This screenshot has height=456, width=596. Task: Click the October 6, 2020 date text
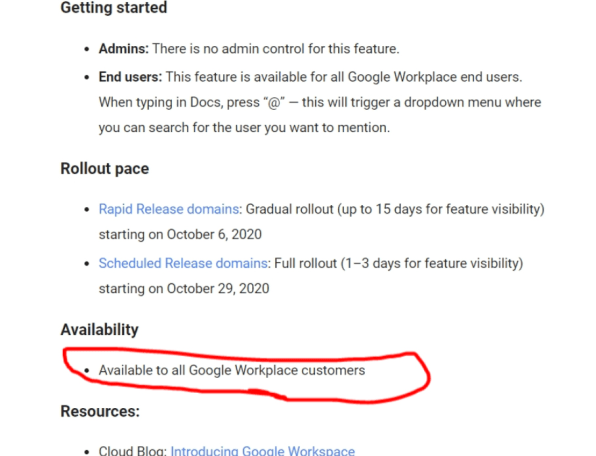pyautogui.click(x=214, y=234)
